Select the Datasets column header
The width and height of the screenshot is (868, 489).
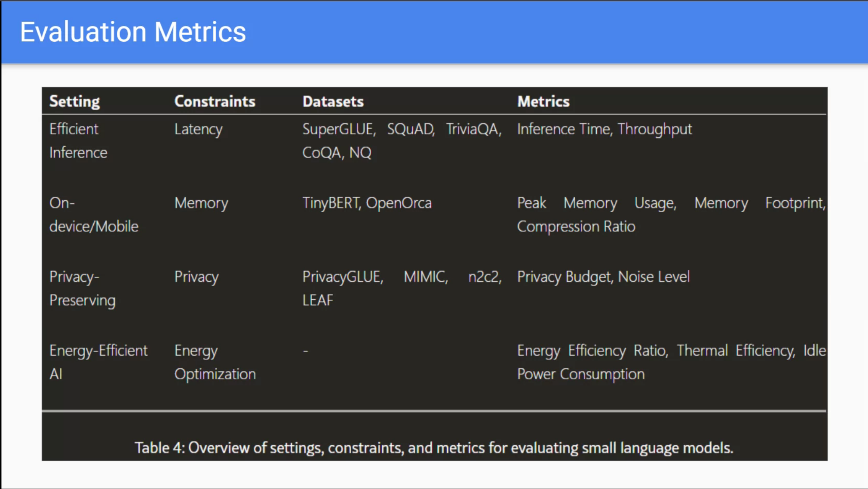click(x=333, y=101)
